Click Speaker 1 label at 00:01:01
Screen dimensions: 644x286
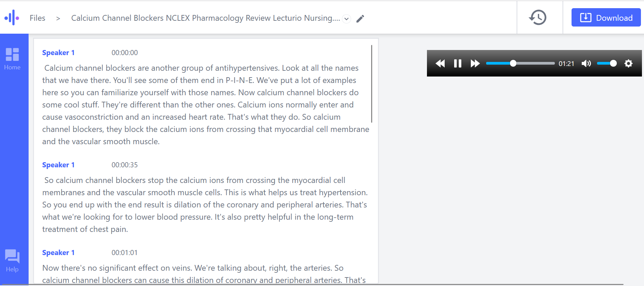coord(58,253)
